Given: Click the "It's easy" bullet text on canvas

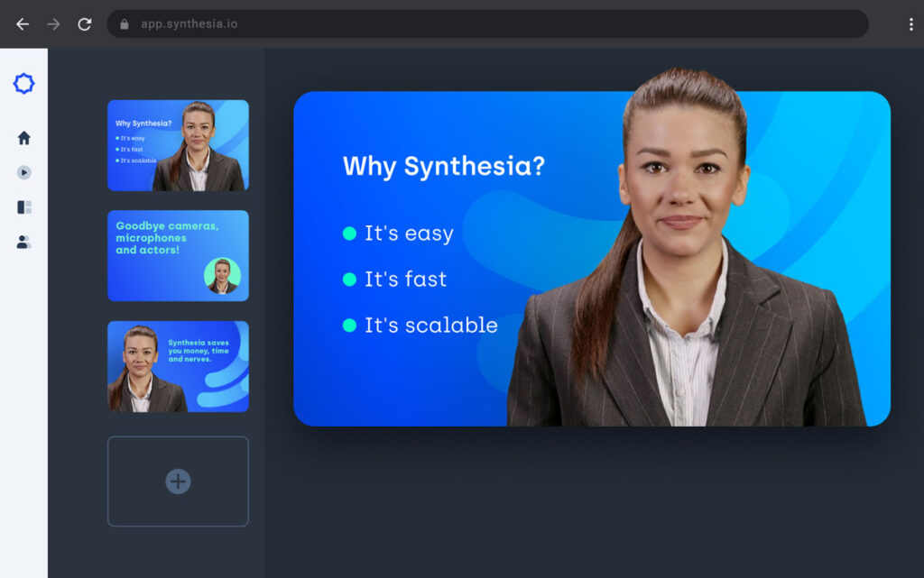Looking at the screenshot, I should click(408, 234).
